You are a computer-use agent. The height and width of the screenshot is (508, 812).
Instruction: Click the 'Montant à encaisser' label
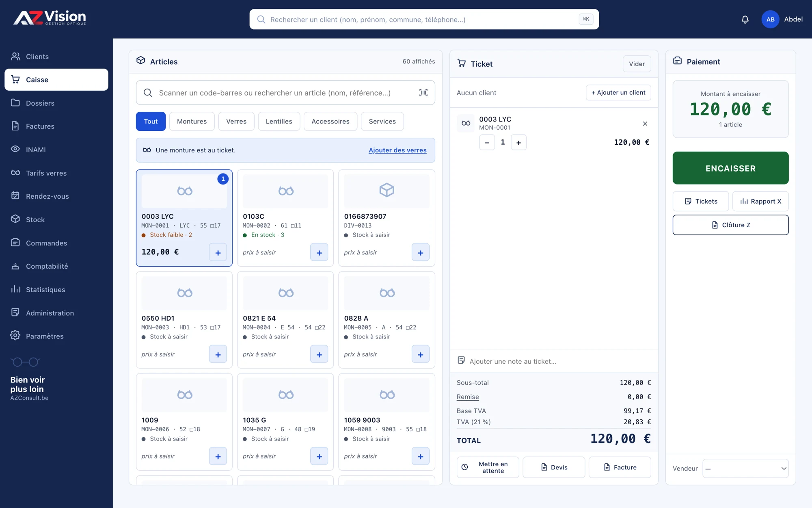pyautogui.click(x=730, y=94)
